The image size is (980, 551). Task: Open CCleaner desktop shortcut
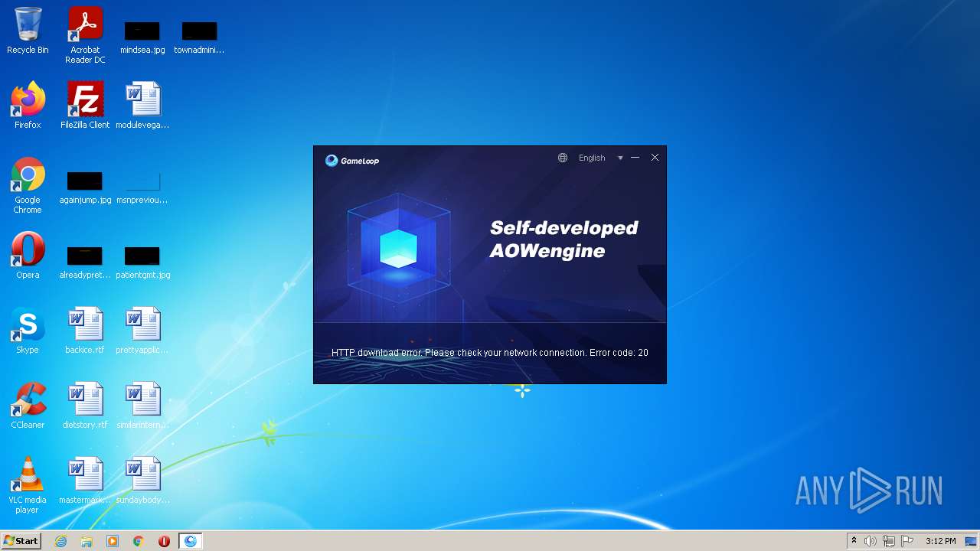[28, 406]
